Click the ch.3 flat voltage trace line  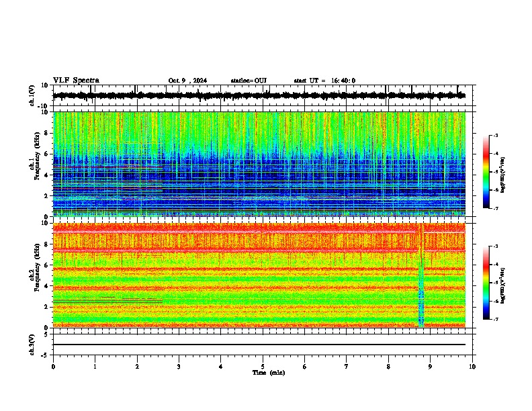coord(259,345)
